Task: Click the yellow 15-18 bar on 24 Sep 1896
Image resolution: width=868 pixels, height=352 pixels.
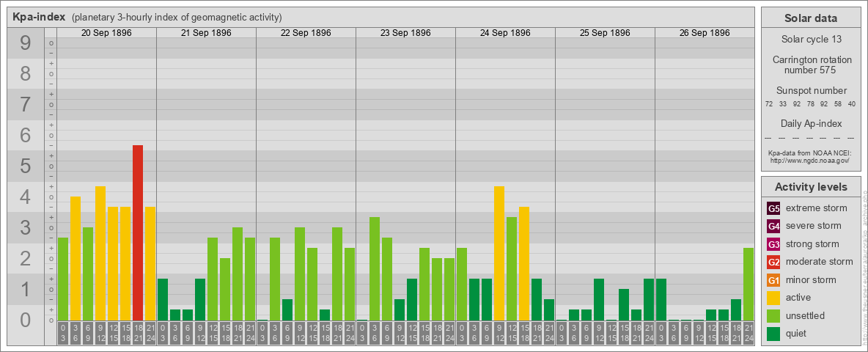Action: pos(524,264)
